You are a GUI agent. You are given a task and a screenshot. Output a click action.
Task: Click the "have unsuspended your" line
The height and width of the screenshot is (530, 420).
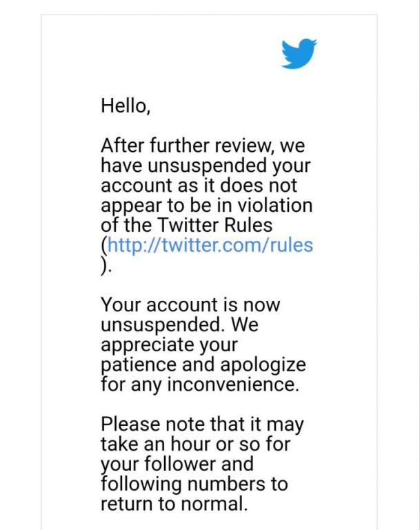[x=206, y=166]
